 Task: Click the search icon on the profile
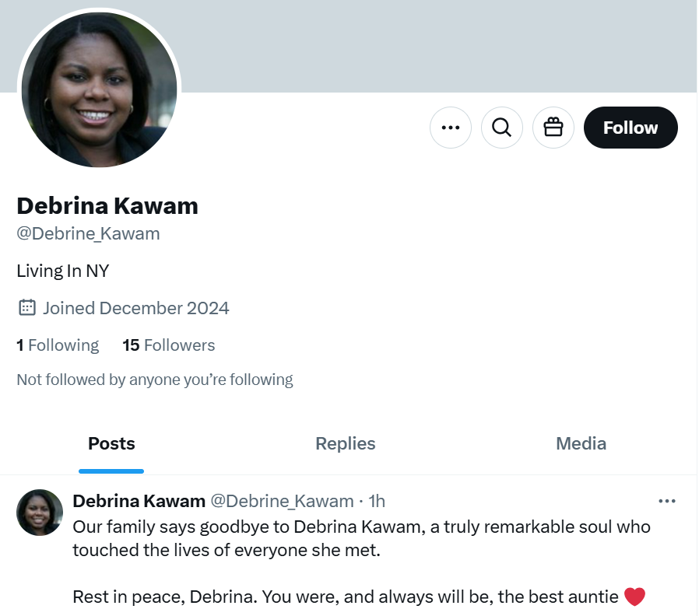502,128
